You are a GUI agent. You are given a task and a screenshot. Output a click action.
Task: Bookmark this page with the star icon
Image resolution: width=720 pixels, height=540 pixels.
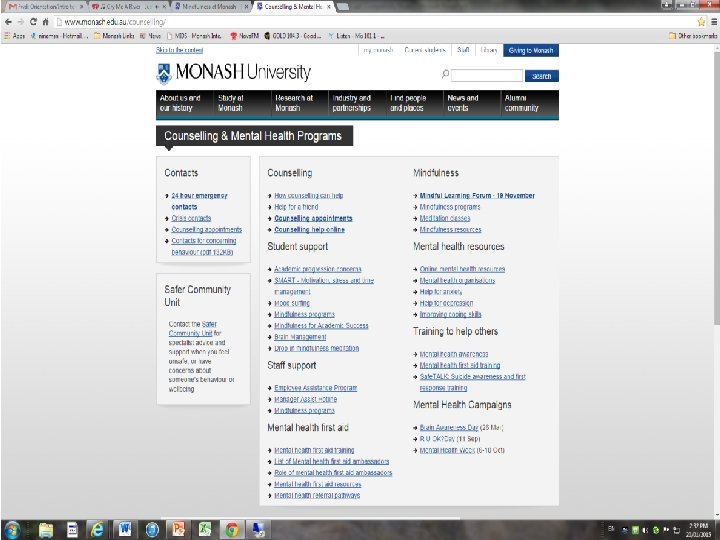701,22
